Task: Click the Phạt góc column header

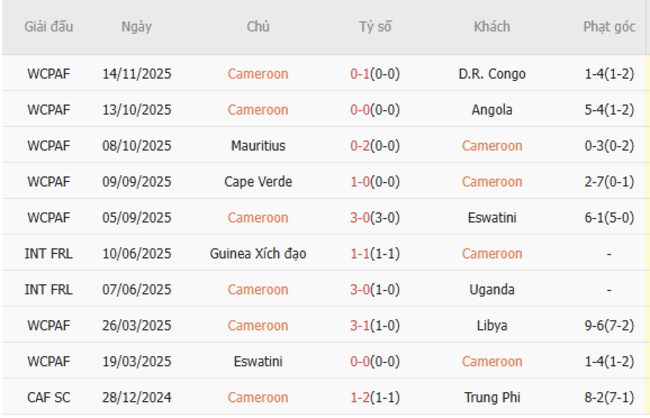Action: click(x=609, y=27)
